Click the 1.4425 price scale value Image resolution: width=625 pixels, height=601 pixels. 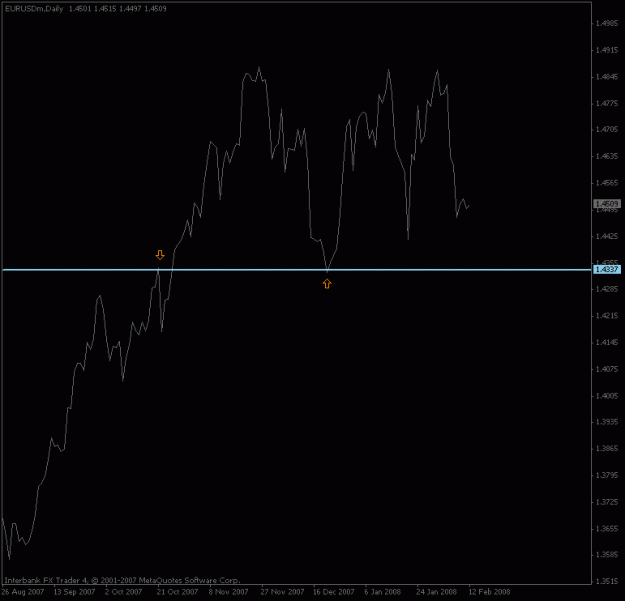(x=607, y=236)
